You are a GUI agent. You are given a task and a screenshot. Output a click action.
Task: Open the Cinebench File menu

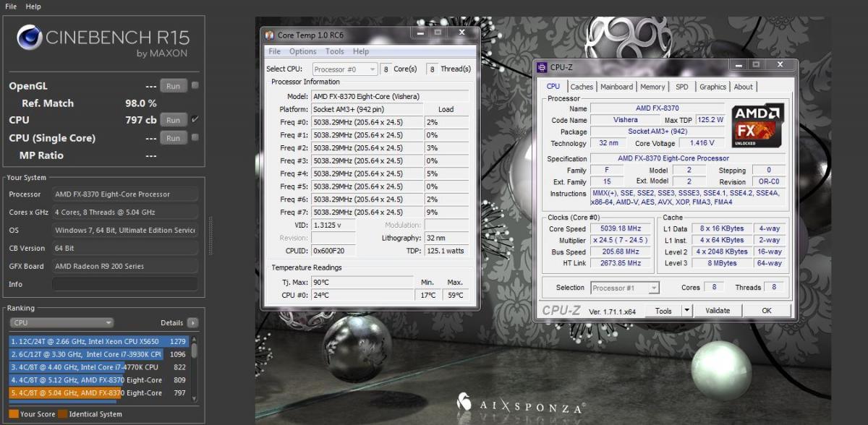(x=11, y=6)
